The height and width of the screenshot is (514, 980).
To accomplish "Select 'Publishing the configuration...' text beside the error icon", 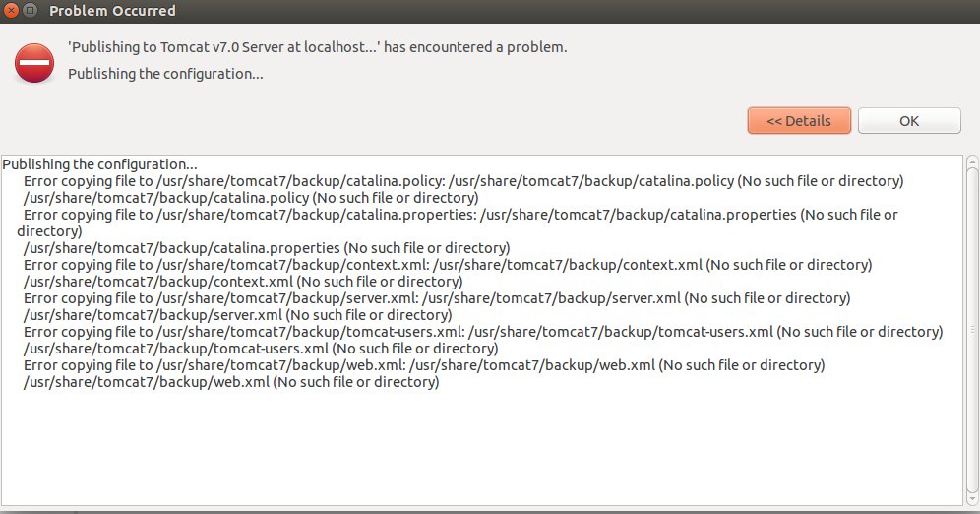I will (165, 74).
